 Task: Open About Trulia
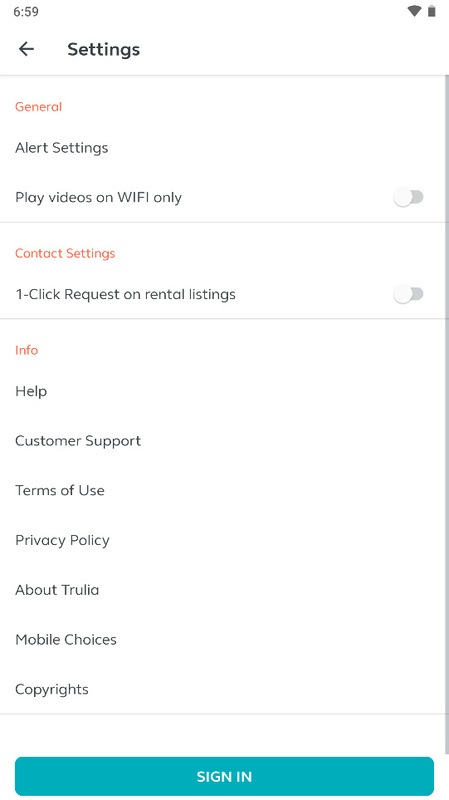(x=223, y=590)
